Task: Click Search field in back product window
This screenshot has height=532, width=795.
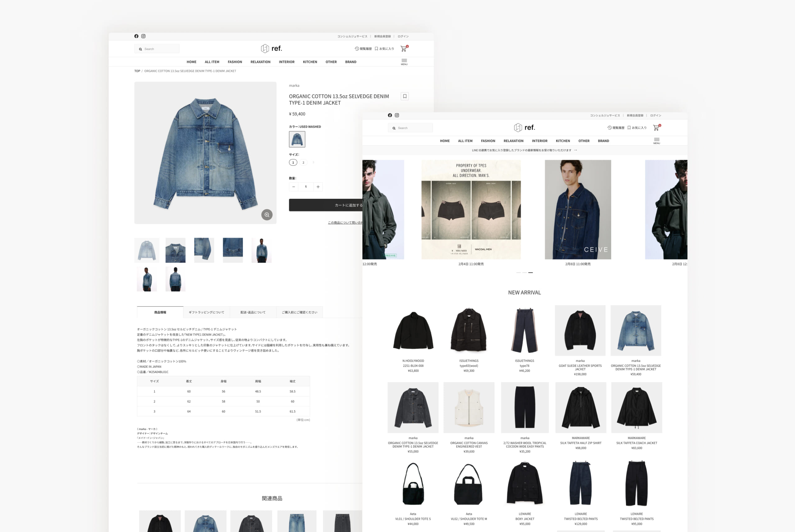Action: 157,49
